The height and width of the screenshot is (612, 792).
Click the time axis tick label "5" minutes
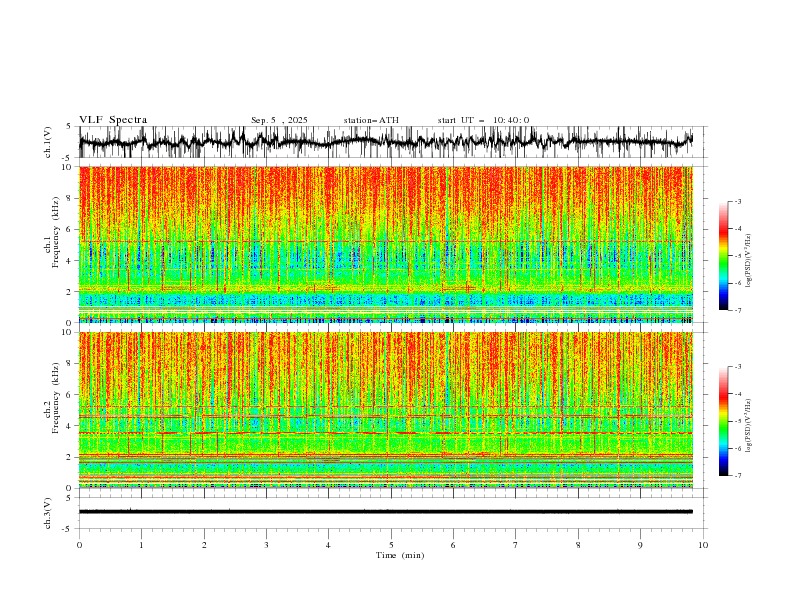[x=391, y=545]
